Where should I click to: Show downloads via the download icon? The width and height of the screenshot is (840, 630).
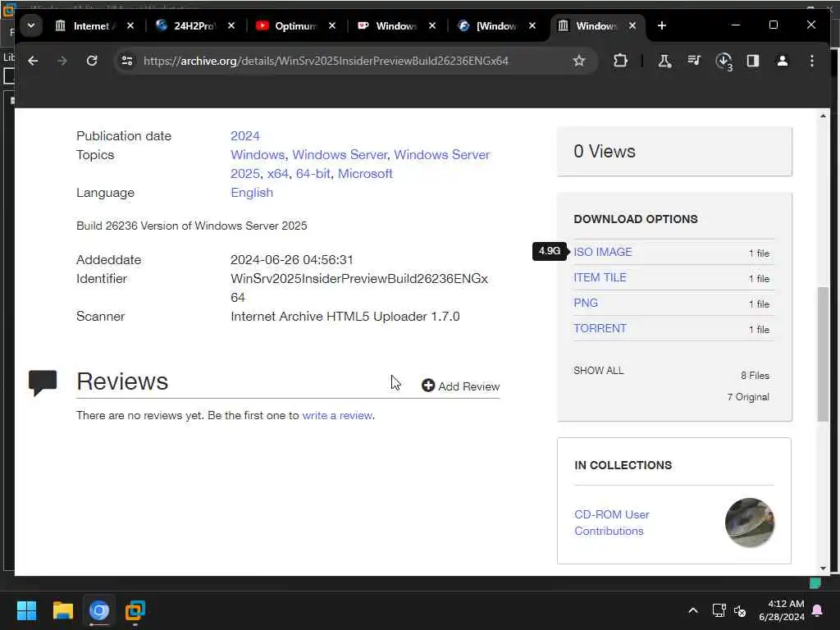[x=724, y=61]
